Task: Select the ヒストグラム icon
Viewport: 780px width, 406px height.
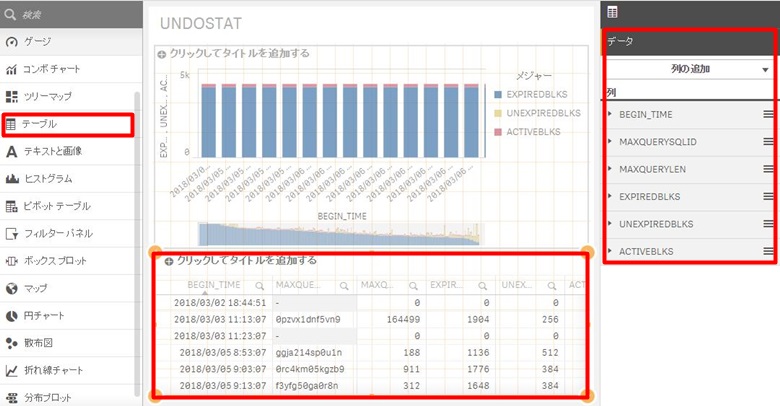Action: (x=12, y=179)
